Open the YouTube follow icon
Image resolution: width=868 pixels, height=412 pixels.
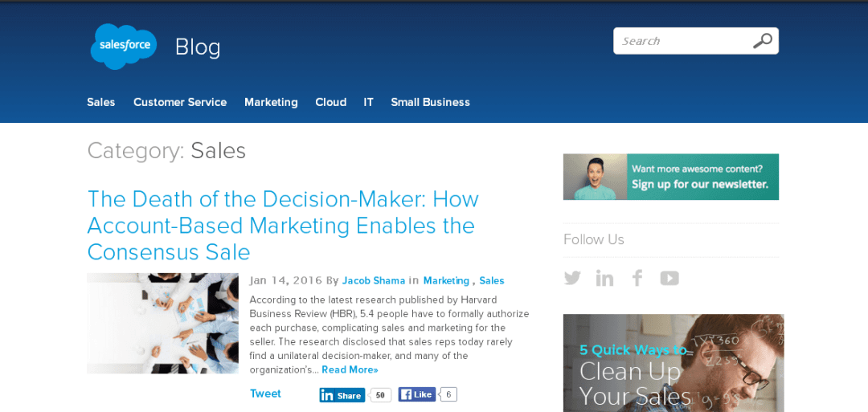[669, 278]
